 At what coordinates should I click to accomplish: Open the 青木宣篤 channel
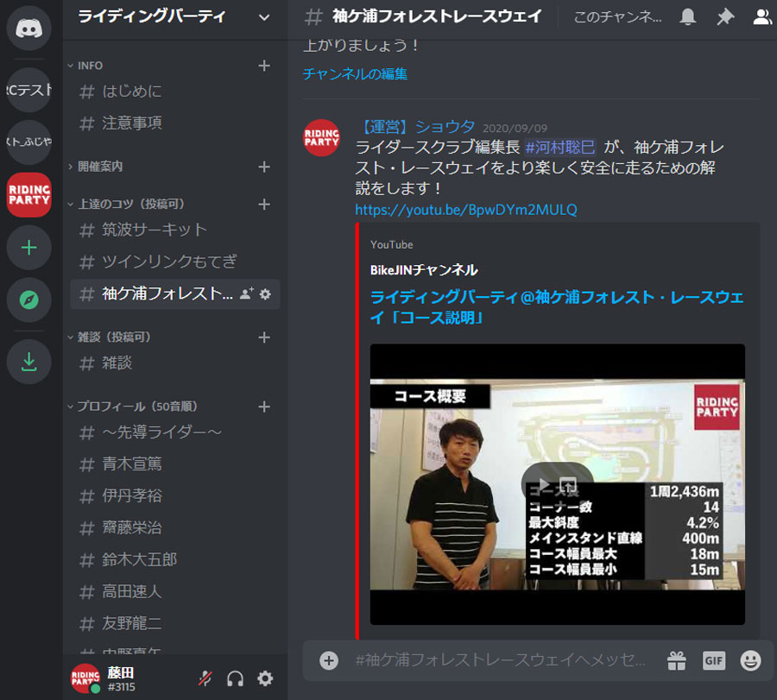pyautogui.click(x=175, y=464)
